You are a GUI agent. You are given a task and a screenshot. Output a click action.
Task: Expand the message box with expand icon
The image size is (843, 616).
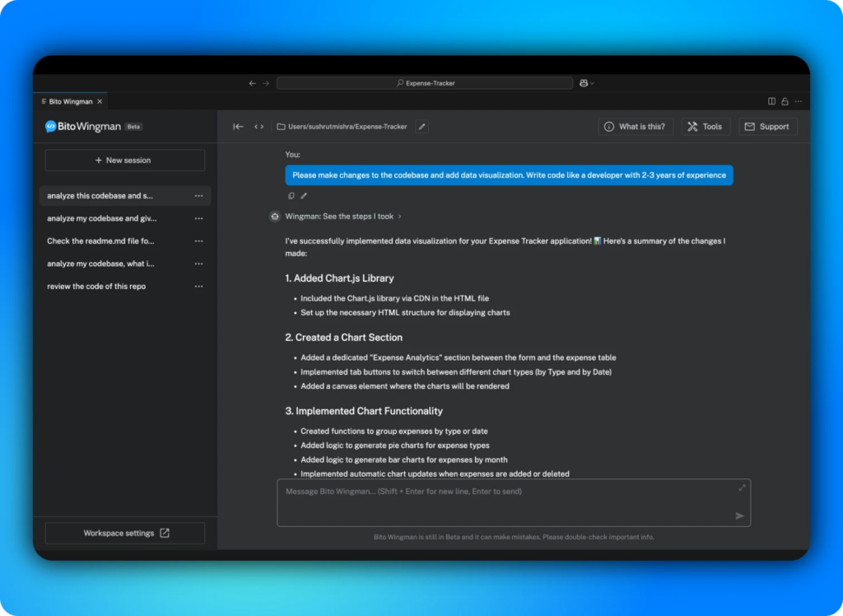pyautogui.click(x=742, y=488)
